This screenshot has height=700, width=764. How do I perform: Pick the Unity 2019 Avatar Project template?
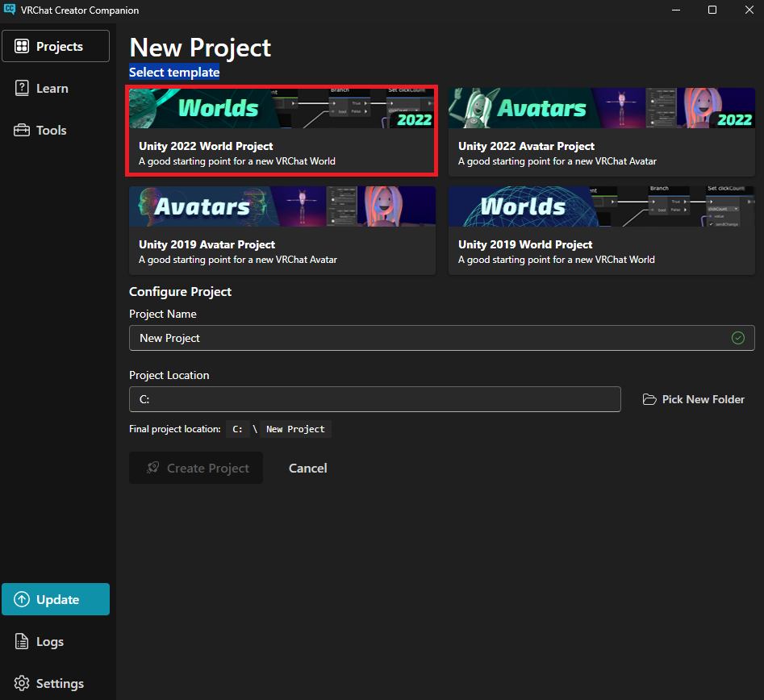click(x=282, y=231)
